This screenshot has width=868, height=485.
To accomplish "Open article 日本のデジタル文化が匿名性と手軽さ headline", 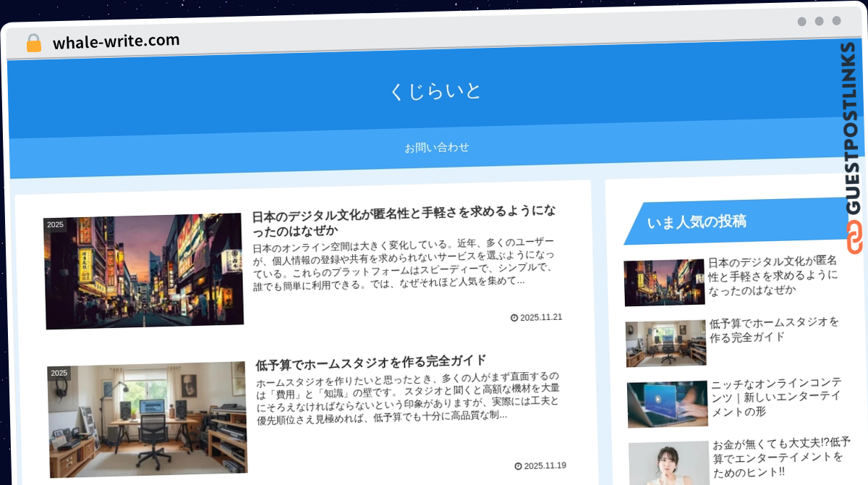I will click(x=404, y=222).
